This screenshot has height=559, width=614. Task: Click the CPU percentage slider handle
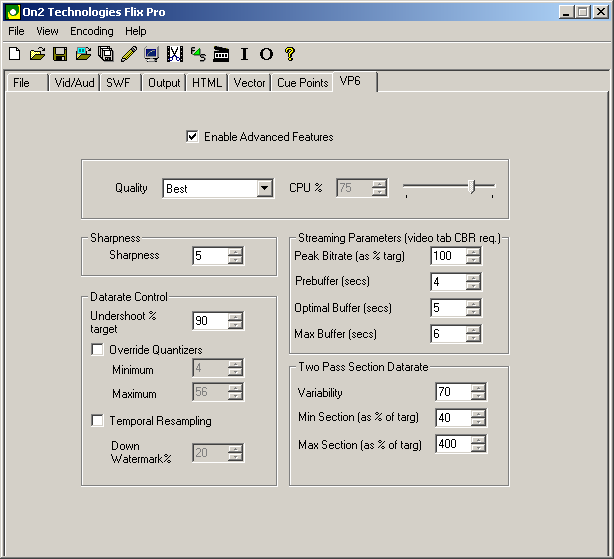(x=473, y=187)
